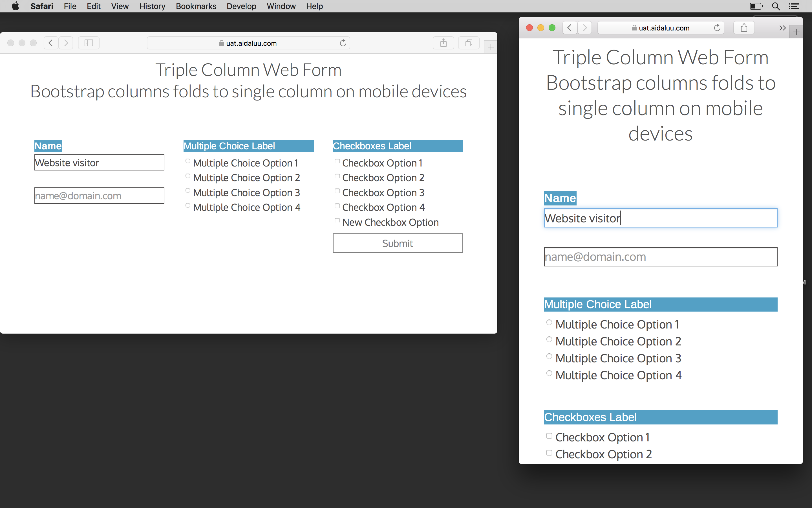Image resolution: width=812 pixels, height=508 pixels.
Task: Open the Safari menu
Action: click(42, 6)
